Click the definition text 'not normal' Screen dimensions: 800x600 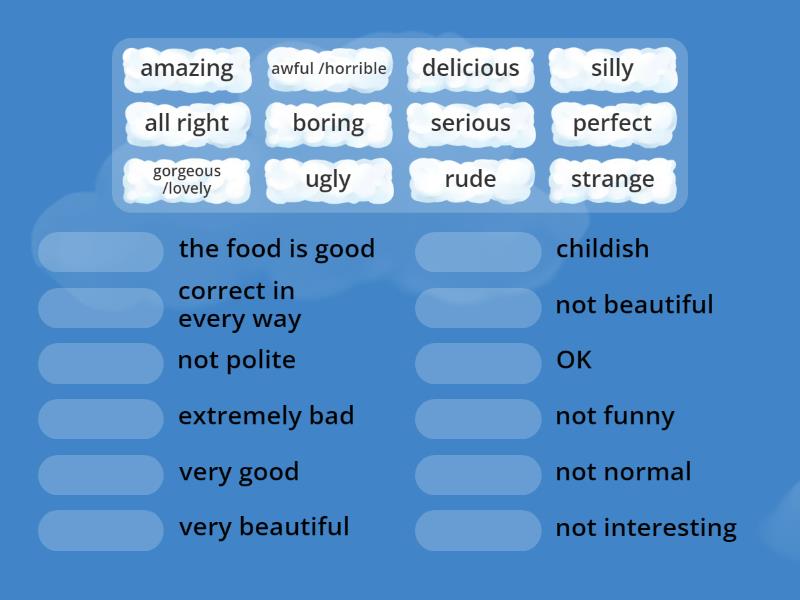click(x=623, y=471)
